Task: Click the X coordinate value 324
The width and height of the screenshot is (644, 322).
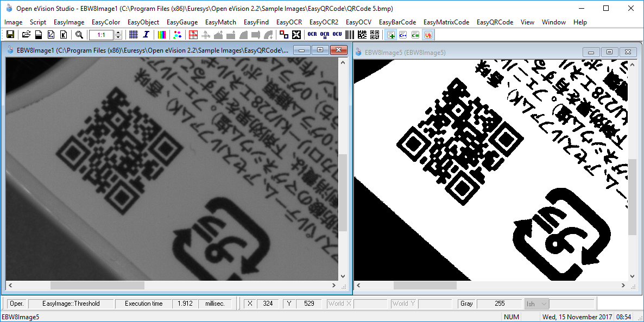Action: tap(268, 304)
